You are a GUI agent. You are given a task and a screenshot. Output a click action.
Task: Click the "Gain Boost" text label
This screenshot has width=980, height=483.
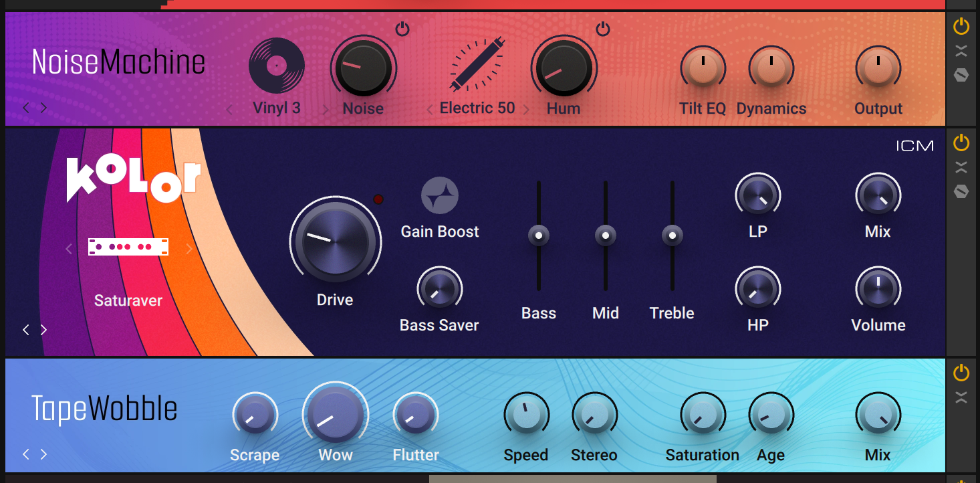(440, 231)
